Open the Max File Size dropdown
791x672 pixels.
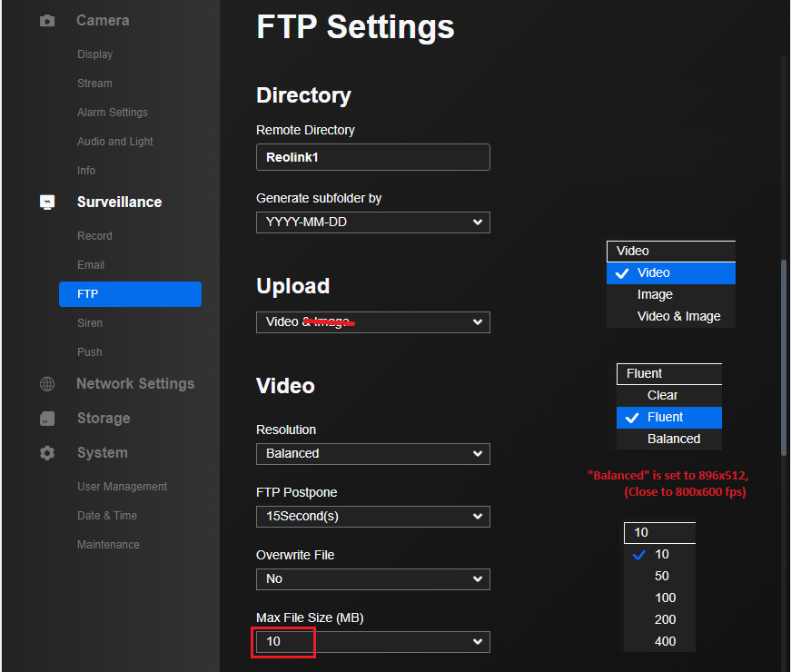[x=372, y=642]
